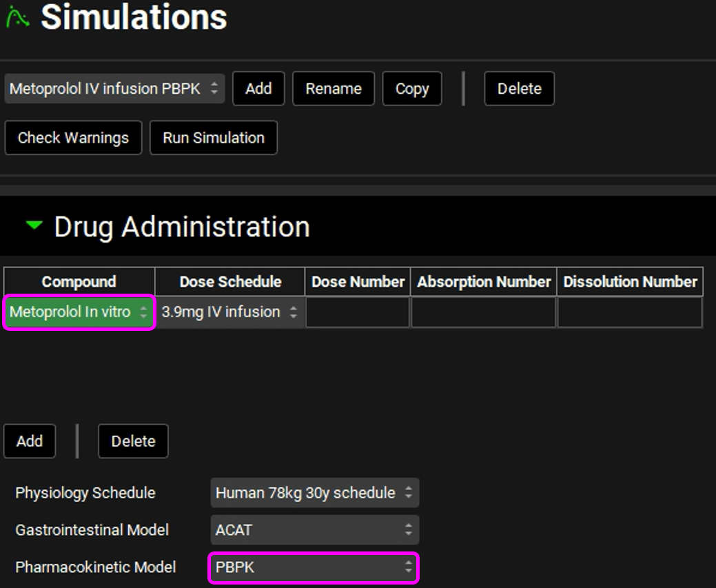Click the Check Warnings button

(x=73, y=138)
